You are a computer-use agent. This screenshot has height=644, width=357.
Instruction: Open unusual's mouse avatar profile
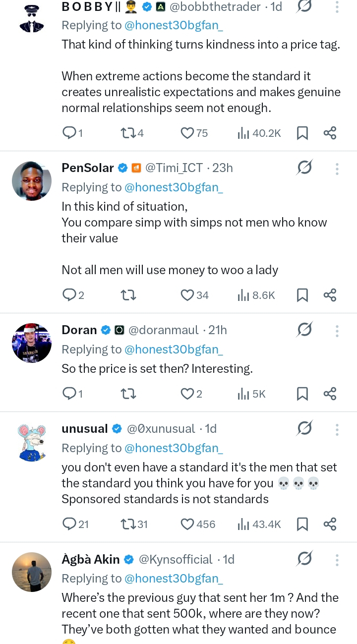(32, 442)
